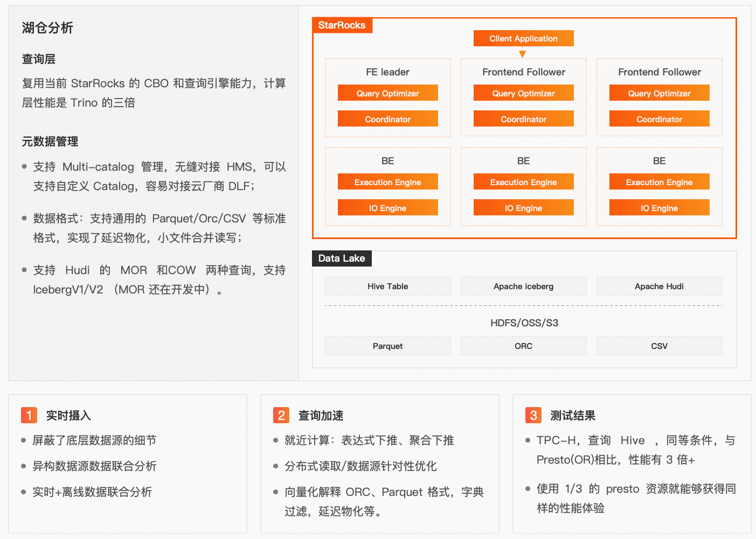
Task: Select the Apache iceberg box
Action: (523, 286)
